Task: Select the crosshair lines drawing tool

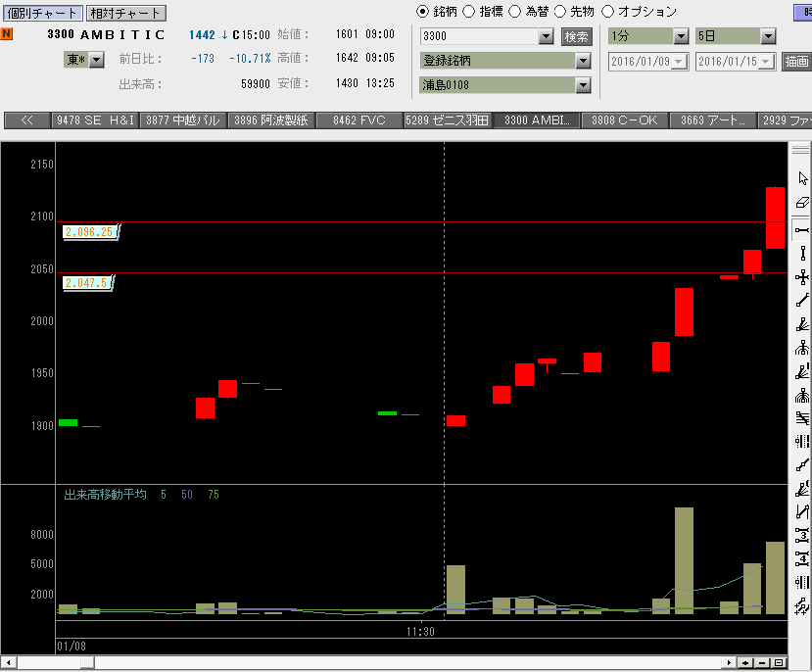Action: [802, 277]
